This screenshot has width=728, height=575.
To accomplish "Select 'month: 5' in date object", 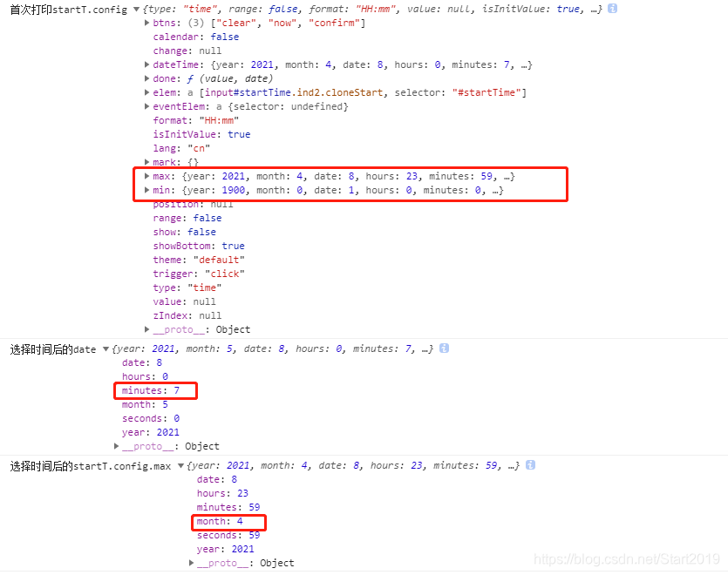I will tap(145, 404).
